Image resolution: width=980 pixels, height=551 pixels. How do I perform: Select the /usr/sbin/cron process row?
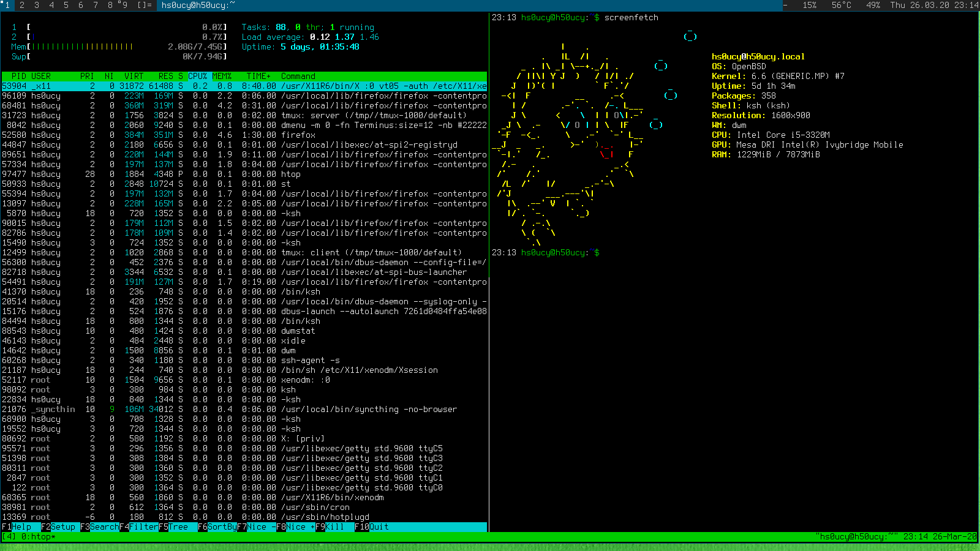pos(244,507)
